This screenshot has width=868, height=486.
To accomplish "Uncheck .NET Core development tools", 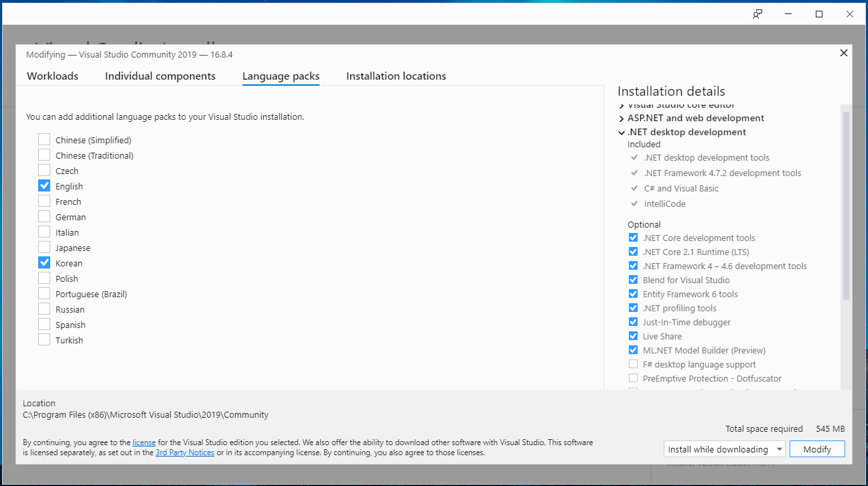I will point(633,238).
